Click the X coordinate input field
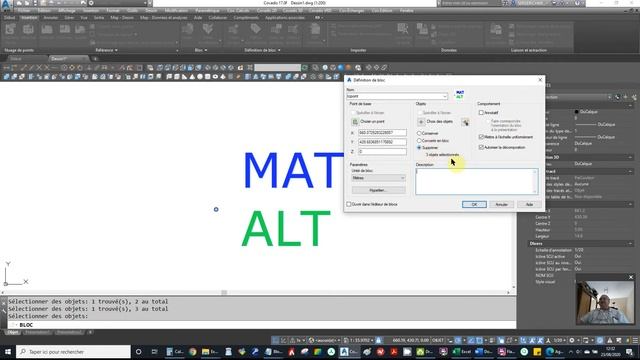640x360 pixels. click(x=382, y=133)
